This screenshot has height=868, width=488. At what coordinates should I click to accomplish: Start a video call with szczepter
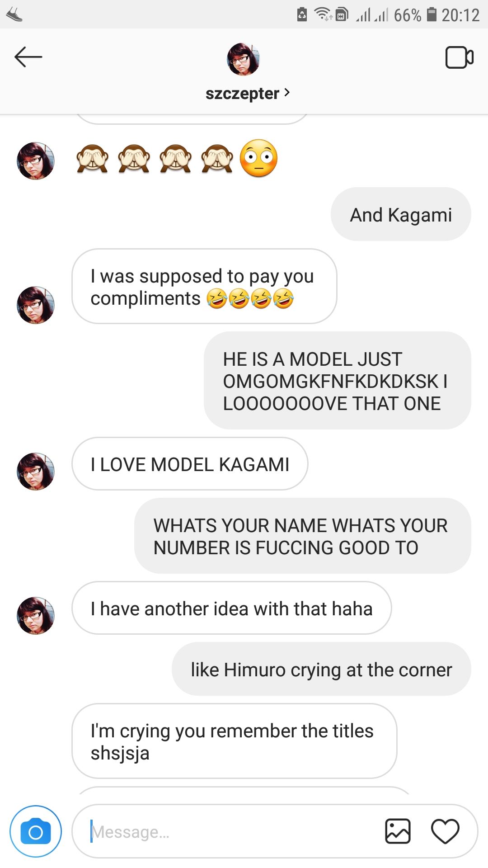[459, 57]
